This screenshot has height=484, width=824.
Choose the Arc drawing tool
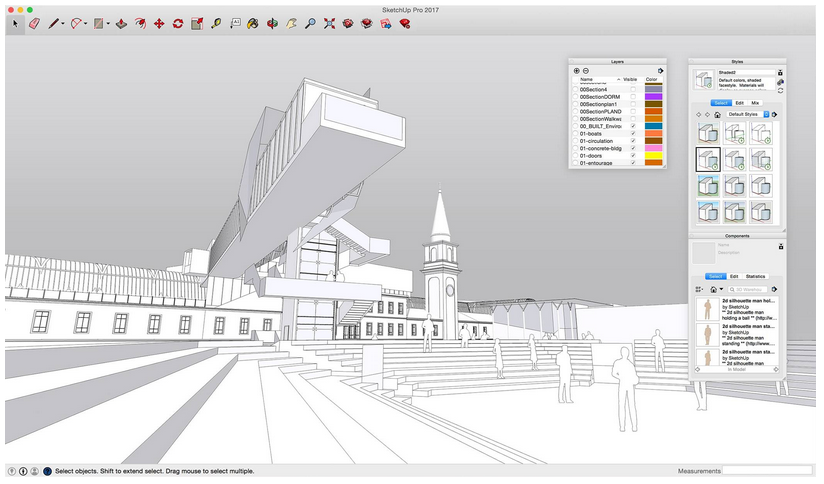click(76, 24)
